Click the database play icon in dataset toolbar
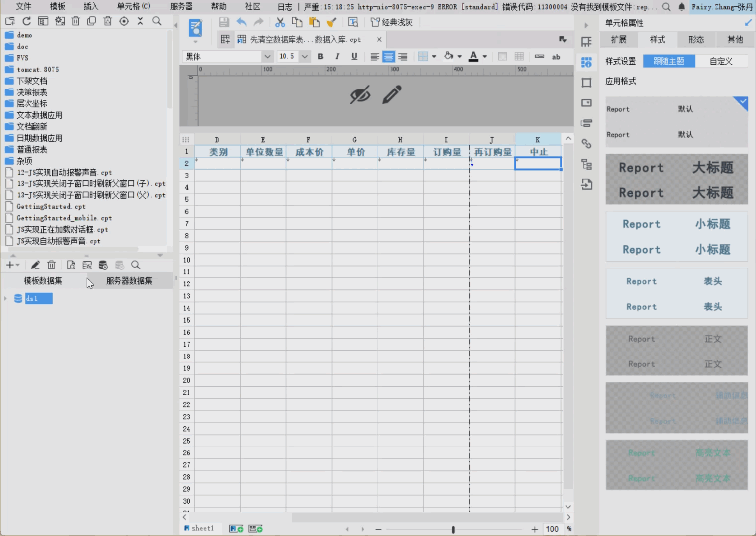Image resolution: width=756 pixels, height=536 pixels. pyautogui.click(x=103, y=265)
